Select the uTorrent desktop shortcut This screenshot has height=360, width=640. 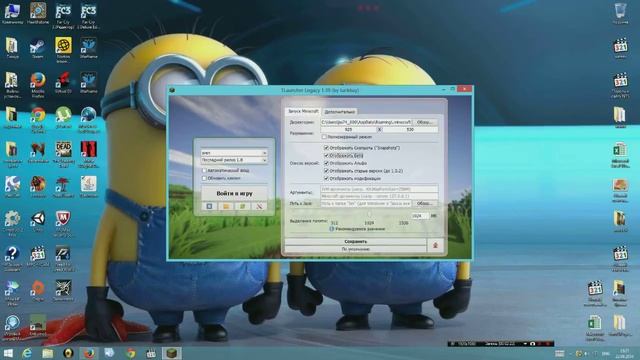pos(63,117)
